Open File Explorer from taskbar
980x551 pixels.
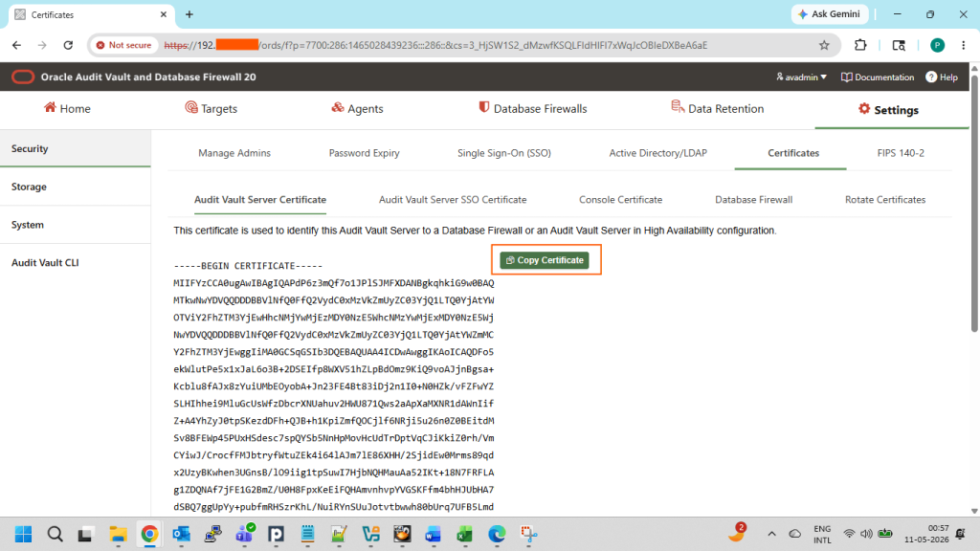118,534
